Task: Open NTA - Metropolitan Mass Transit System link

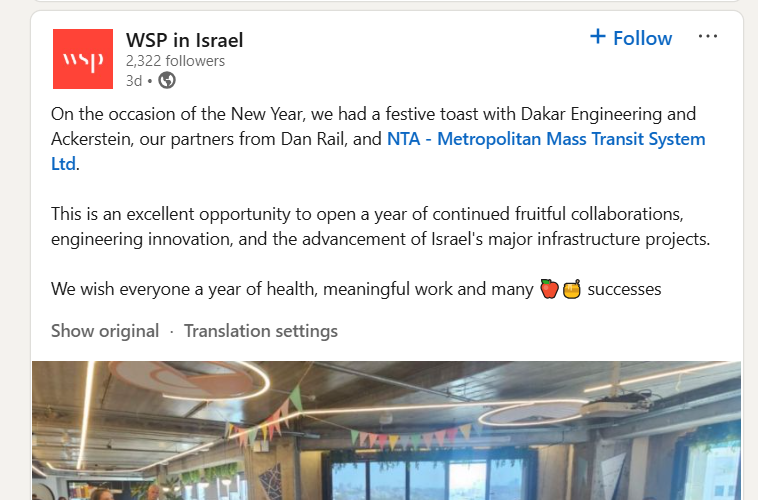Action: [546, 139]
